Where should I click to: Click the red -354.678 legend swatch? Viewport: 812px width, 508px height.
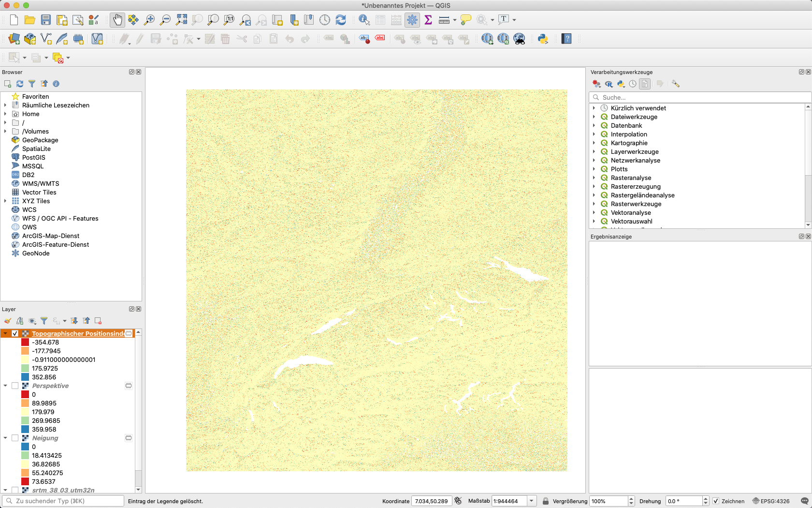(25, 342)
